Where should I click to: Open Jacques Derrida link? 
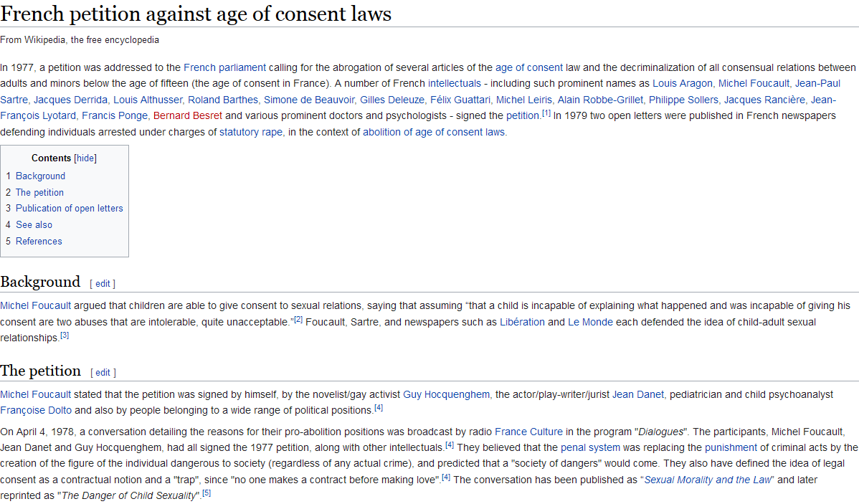pos(71,100)
